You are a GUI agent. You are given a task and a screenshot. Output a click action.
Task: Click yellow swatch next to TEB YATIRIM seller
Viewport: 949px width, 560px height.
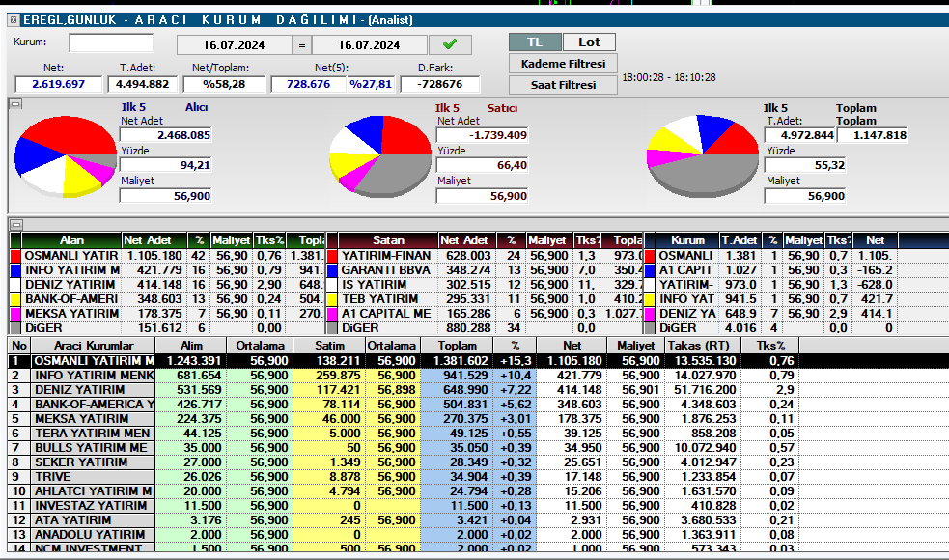pyautogui.click(x=332, y=299)
